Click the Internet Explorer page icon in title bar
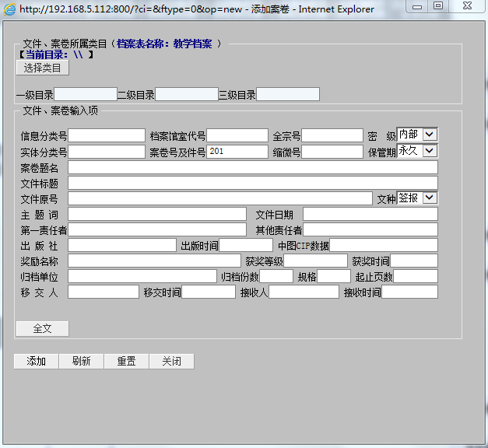Screen dimensions: 488x448 9,9
